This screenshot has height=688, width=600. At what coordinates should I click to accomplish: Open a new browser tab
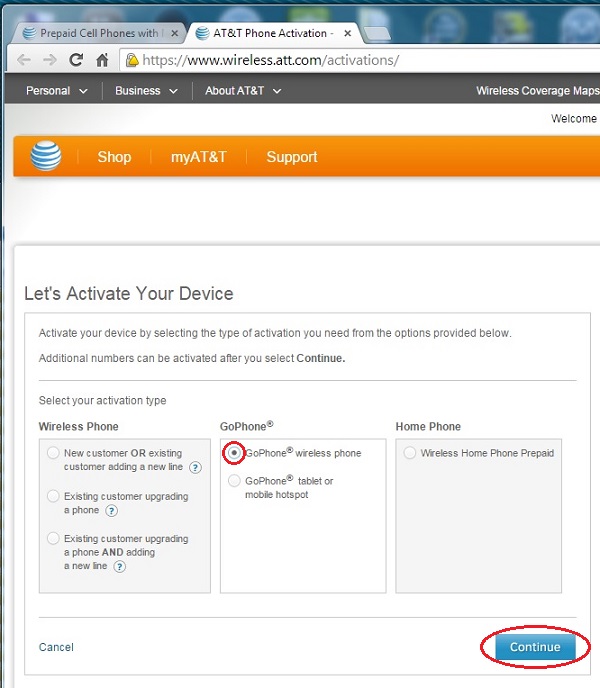(x=376, y=34)
